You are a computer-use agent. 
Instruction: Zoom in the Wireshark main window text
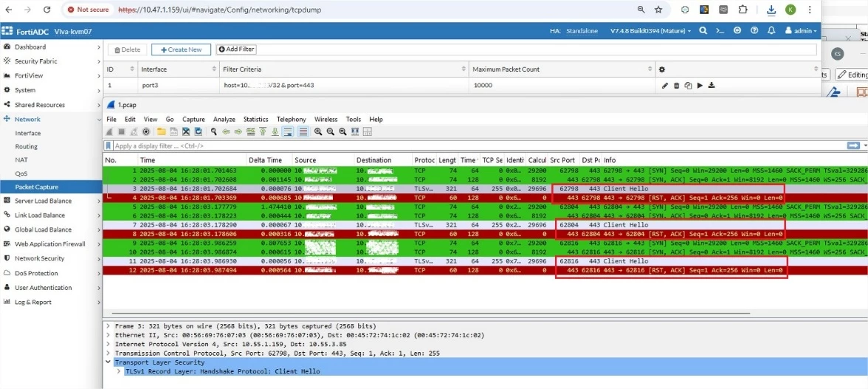(318, 131)
